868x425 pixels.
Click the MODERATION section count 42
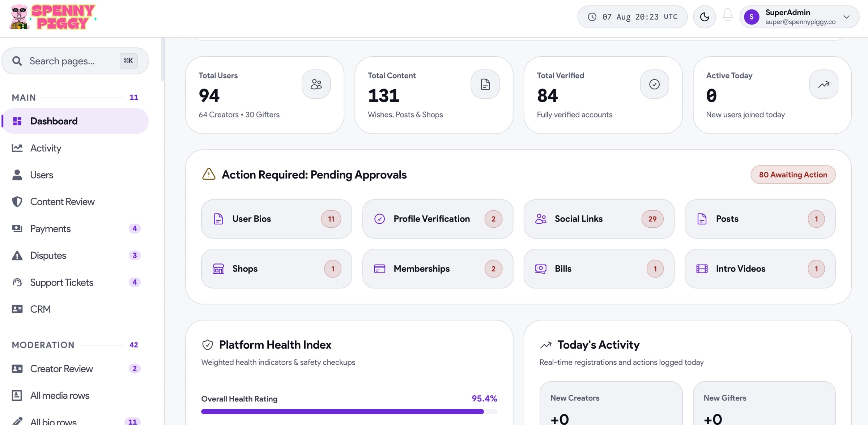[133, 345]
